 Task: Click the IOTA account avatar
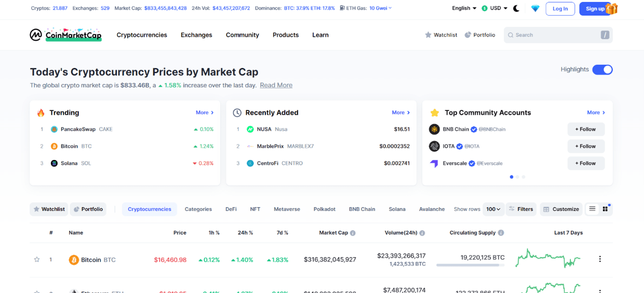pyautogui.click(x=434, y=146)
